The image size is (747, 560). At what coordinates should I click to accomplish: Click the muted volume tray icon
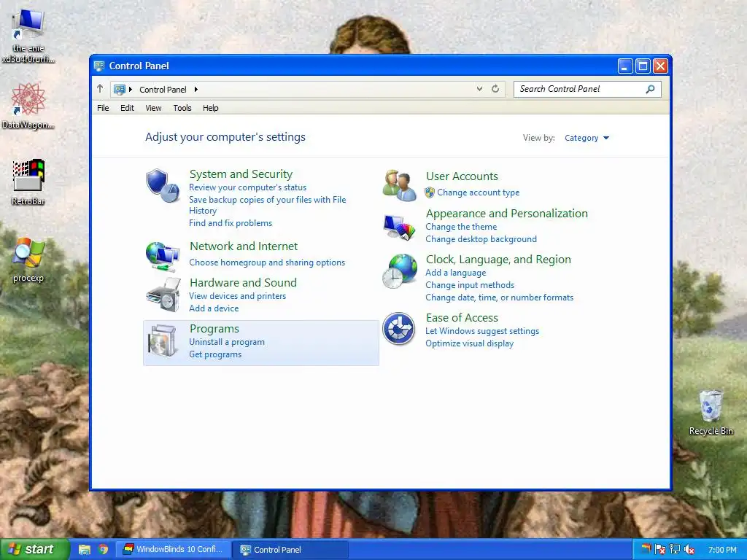(689, 550)
